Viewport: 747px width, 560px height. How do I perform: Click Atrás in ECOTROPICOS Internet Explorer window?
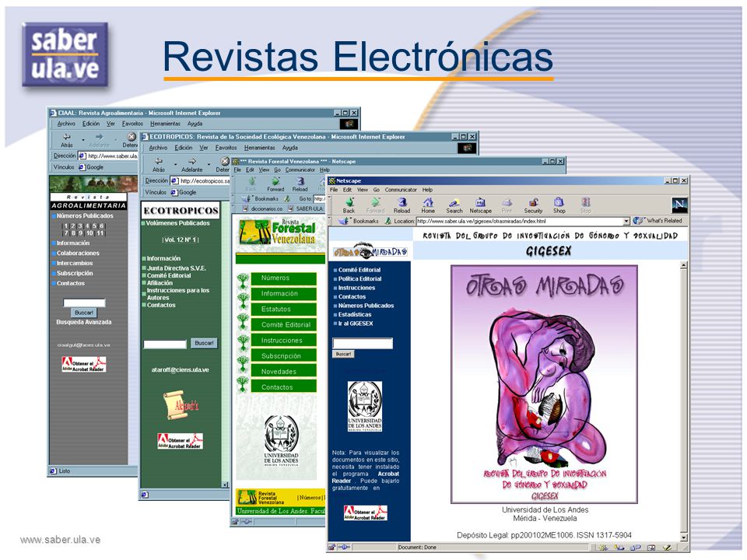159,165
